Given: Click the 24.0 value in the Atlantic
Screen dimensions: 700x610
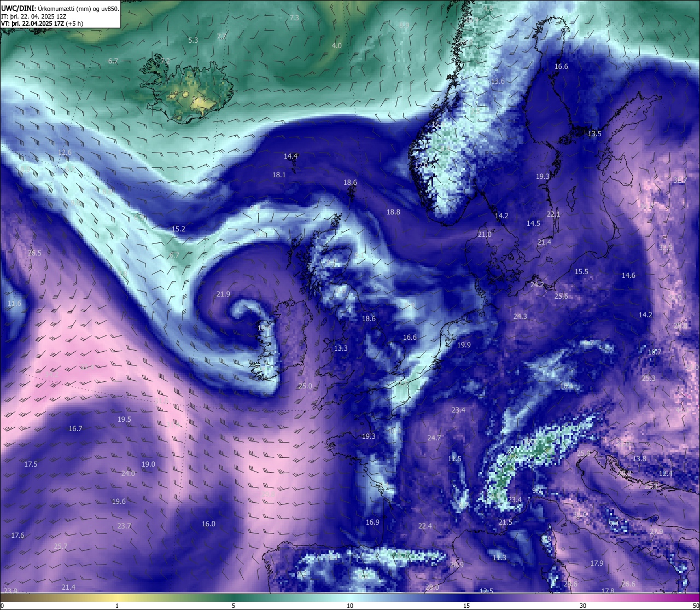Looking at the screenshot, I should (128, 474).
